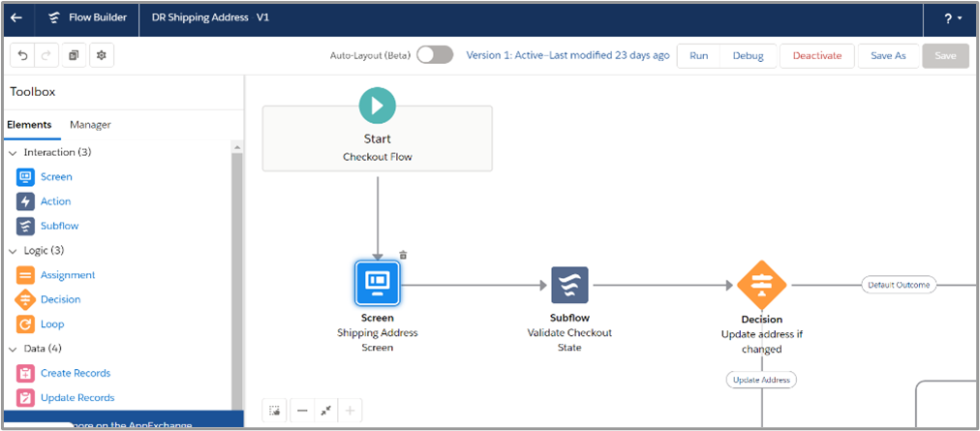Open flow settings gear icon
This screenshot has height=431, width=980.
(x=102, y=55)
